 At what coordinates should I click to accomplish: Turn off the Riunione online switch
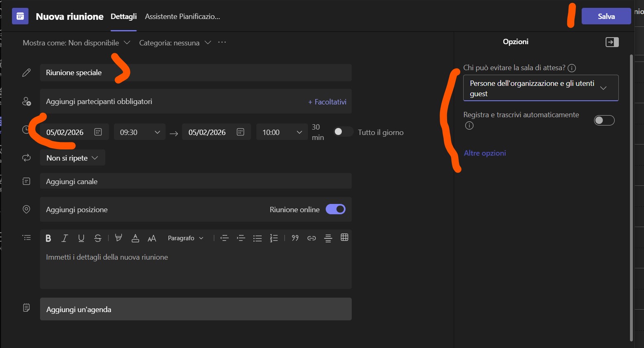[336, 209]
